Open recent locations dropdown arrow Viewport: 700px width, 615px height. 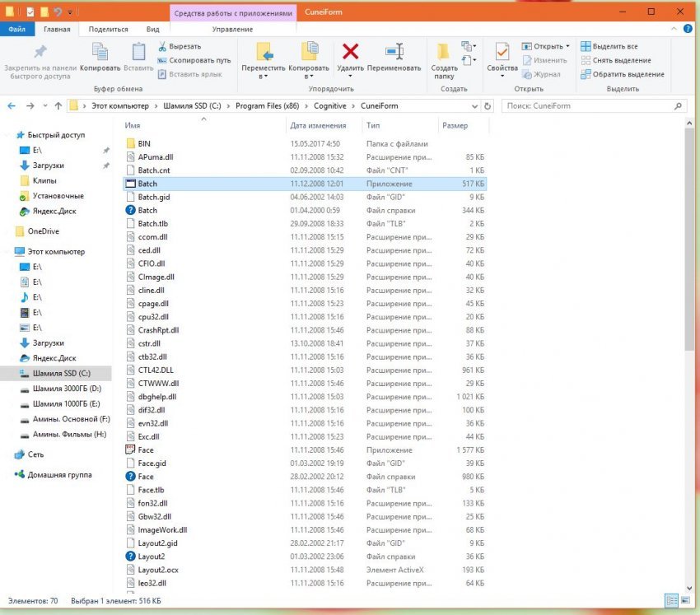click(45, 105)
